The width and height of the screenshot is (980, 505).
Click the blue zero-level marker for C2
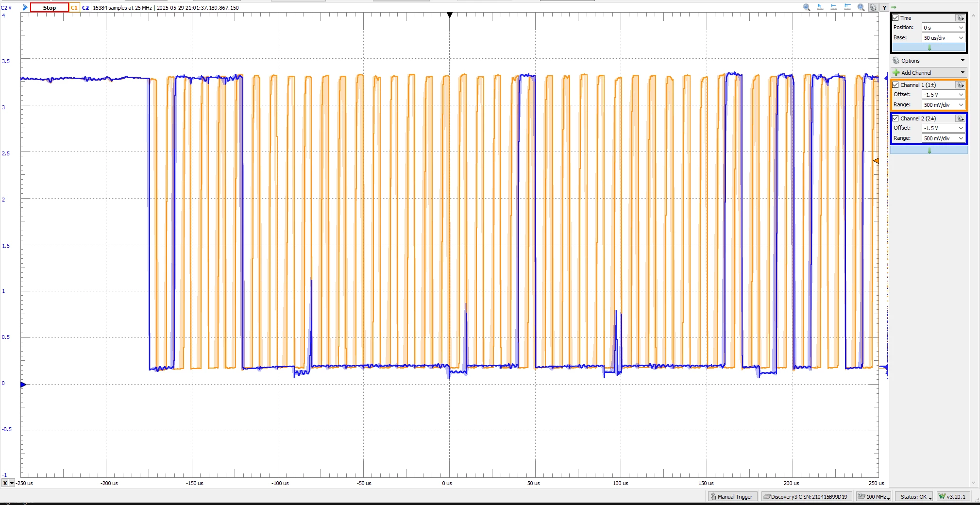[x=23, y=385]
